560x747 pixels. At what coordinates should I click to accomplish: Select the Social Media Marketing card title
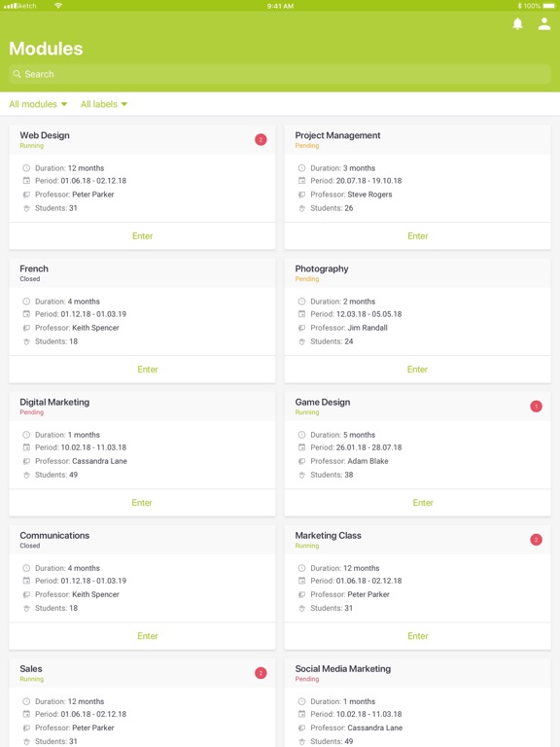(343, 669)
